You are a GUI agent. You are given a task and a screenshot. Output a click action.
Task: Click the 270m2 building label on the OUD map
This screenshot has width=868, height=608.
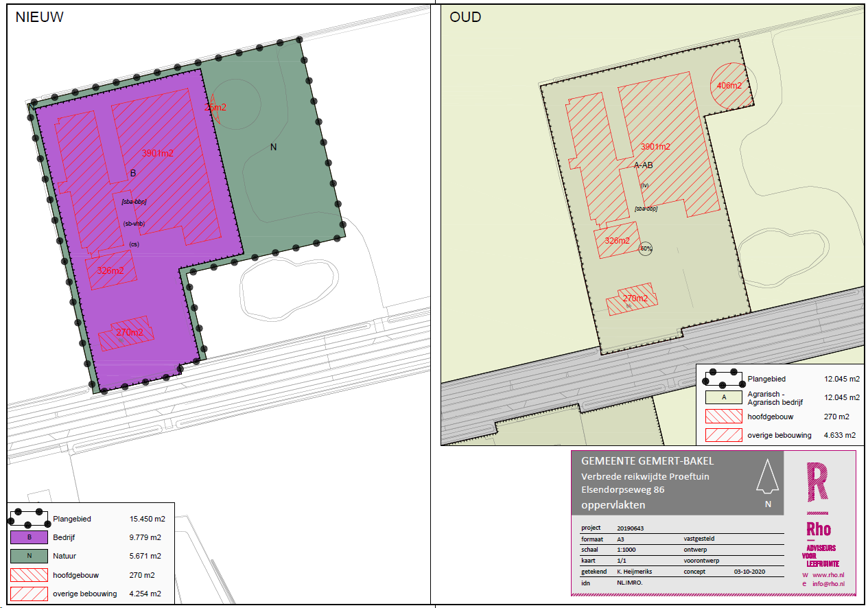[x=635, y=299]
